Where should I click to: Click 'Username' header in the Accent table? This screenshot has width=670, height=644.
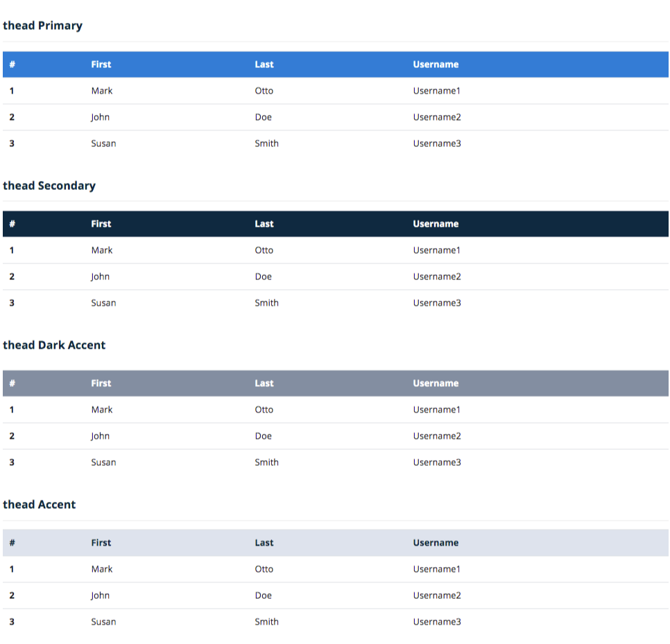click(x=436, y=543)
